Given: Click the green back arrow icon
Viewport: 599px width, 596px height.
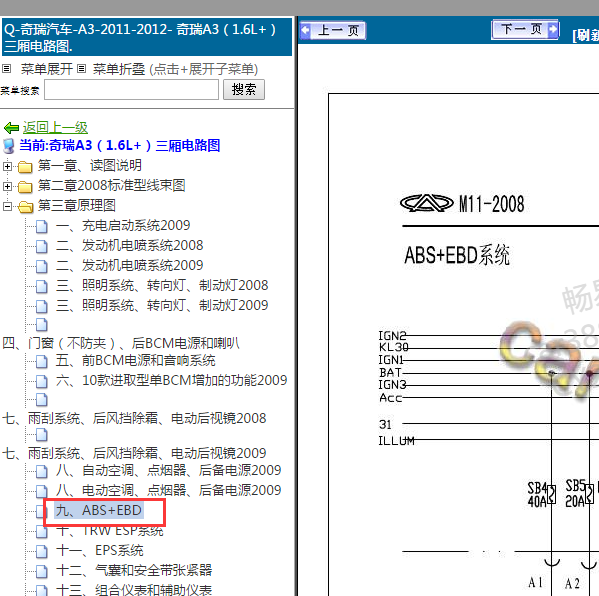Looking at the screenshot, I should [x=11, y=128].
